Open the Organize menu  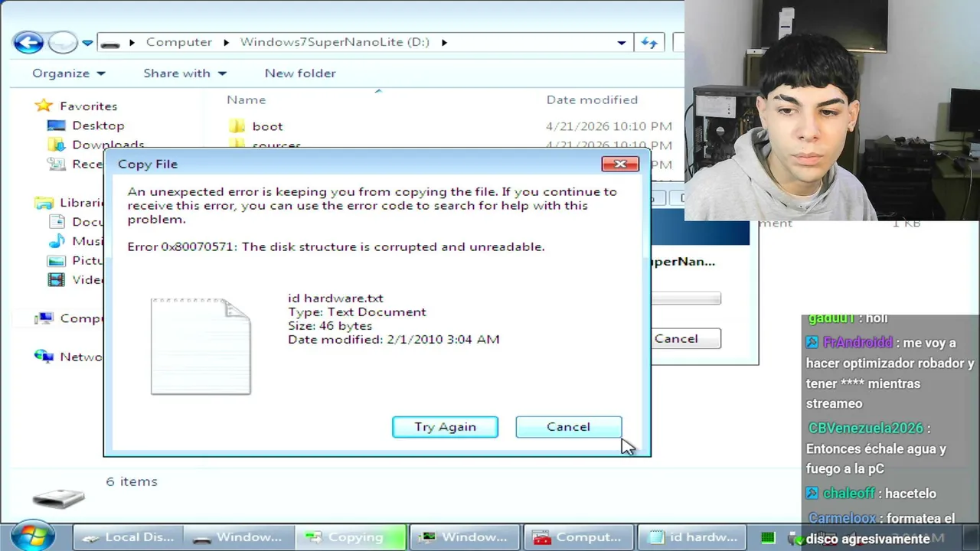coord(68,73)
